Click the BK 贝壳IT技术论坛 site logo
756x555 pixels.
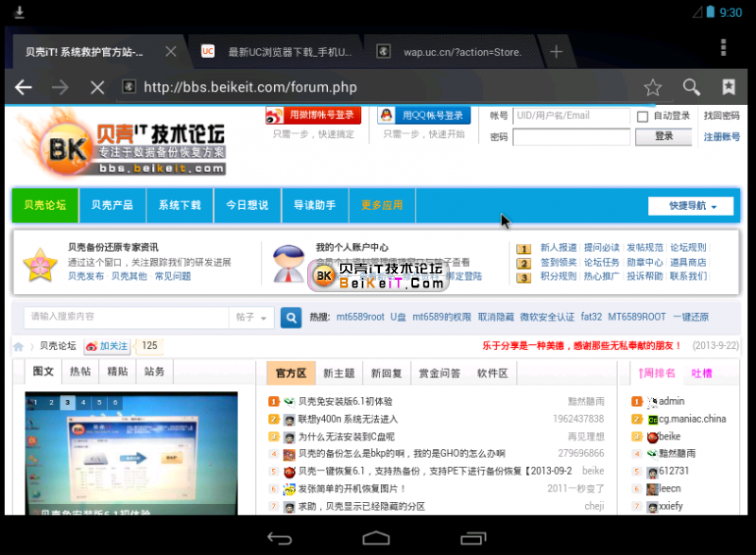(122, 145)
